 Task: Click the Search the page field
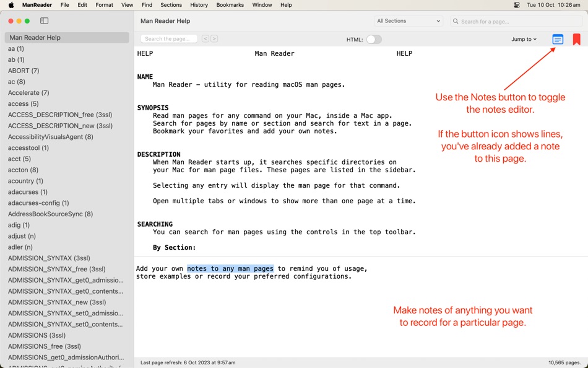coord(169,38)
